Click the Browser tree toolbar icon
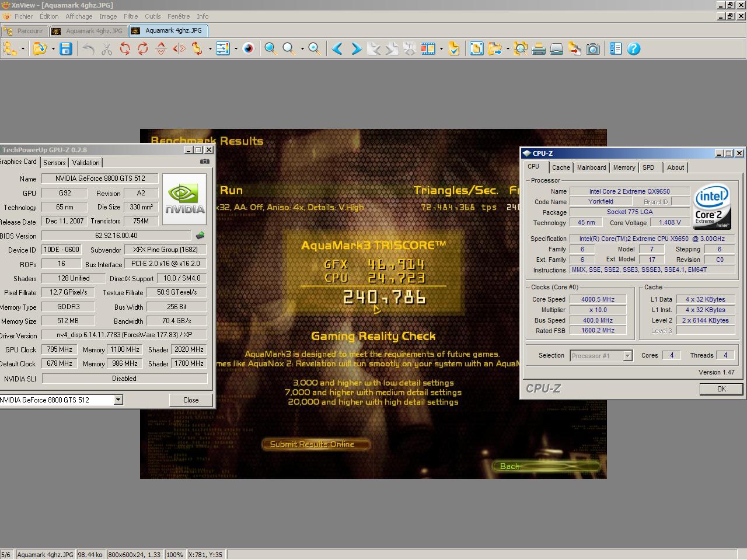Image resolution: width=747 pixels, height=560 pixels. click(x=11, y=49)
